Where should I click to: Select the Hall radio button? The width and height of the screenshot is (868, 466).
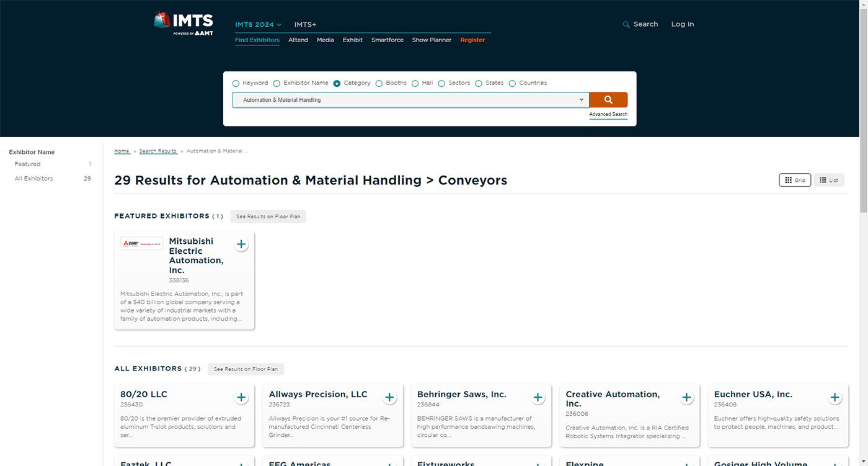coord(415,83)
